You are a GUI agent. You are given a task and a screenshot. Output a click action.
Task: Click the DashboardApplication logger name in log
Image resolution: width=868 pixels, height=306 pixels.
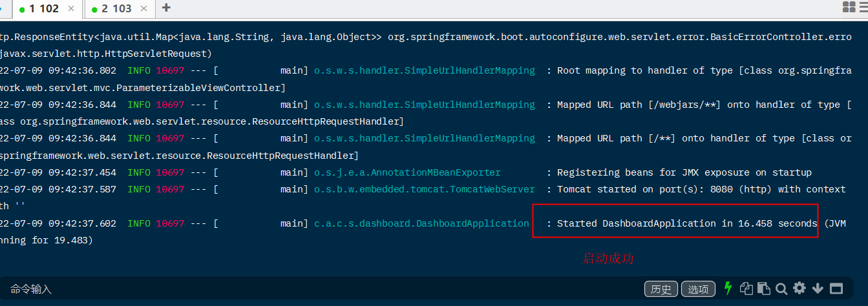[x=421, y=223]
